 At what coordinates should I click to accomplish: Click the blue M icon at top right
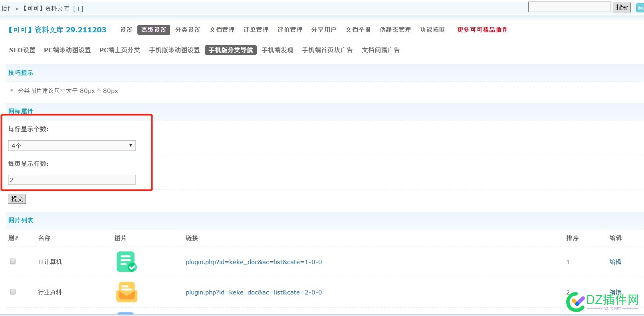click(640, 8)
